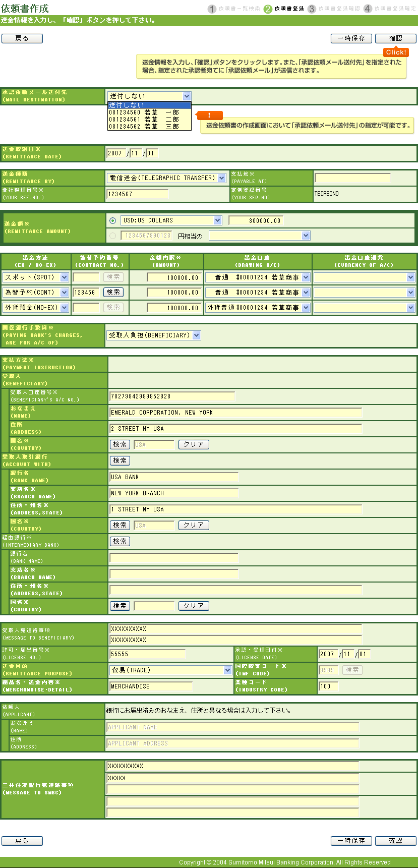
Task: Click 検索 beside contract number 123456
Action: [x=113, y=293]
